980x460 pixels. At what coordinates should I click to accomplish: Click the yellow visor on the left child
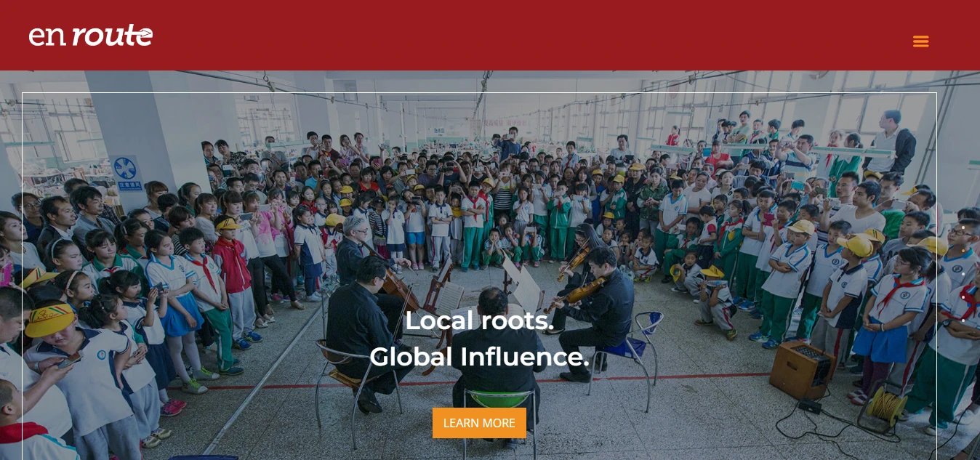coord(49,320)
